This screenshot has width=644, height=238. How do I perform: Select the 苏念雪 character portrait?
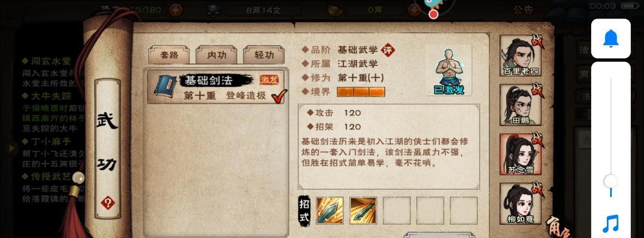[520, 154]
